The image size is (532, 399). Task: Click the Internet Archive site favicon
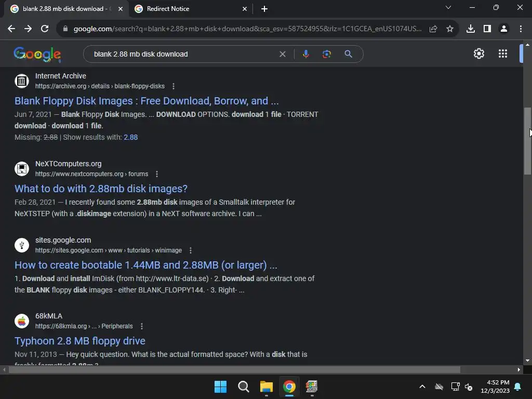22,81
